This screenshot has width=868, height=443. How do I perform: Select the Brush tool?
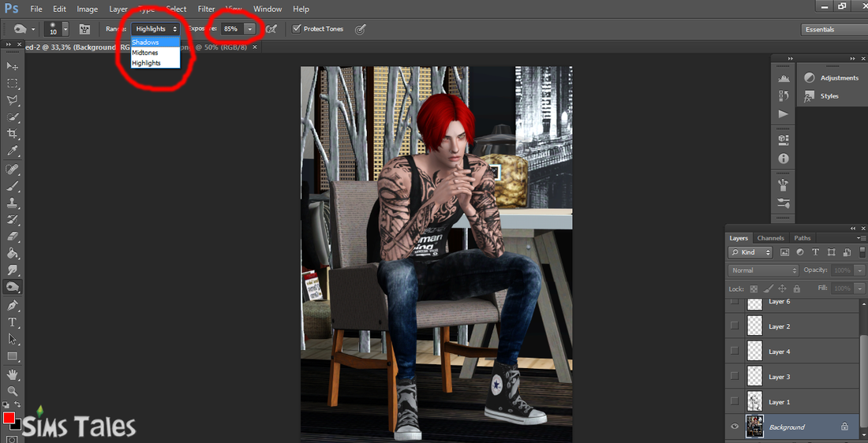point(12,186)
